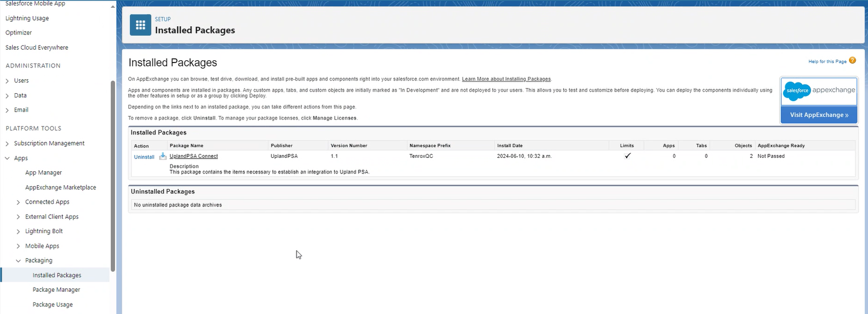The image size is (868, 314).
Task: Click the sidebar vertical scrollbar
Action: tap(113, 176)
